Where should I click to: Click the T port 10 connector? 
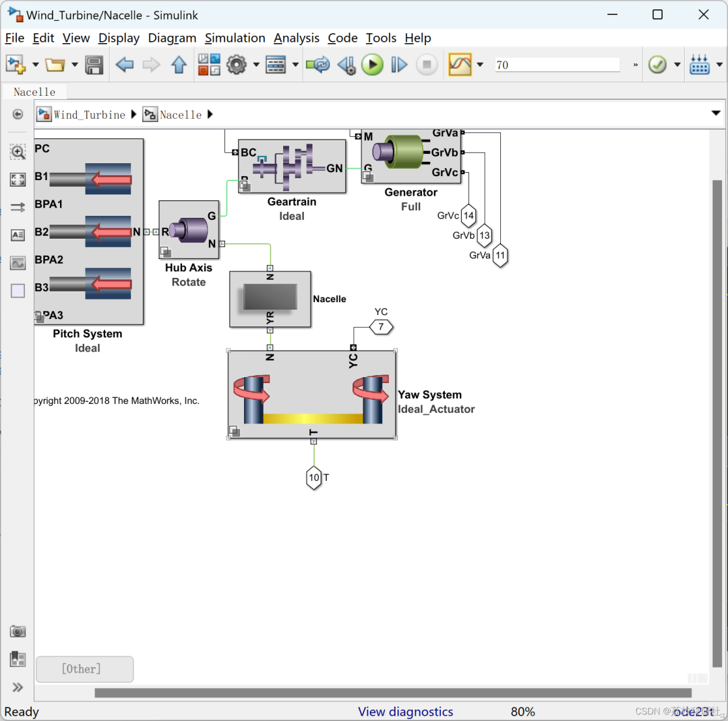point(314,478)
